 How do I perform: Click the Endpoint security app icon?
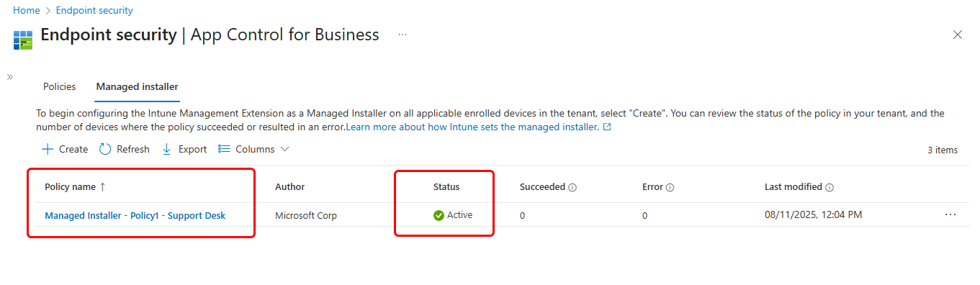click(x=23, y=39)
